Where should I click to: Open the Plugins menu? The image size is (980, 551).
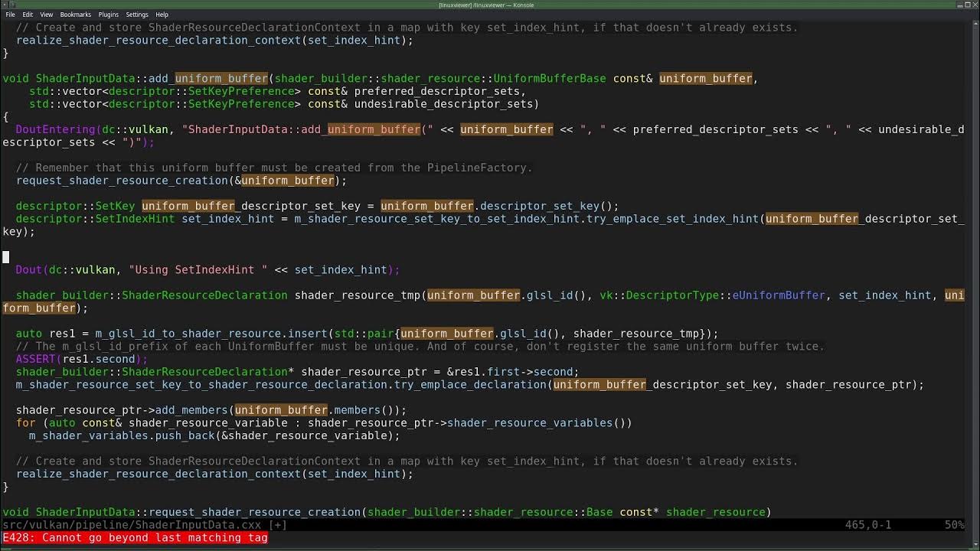108,15
